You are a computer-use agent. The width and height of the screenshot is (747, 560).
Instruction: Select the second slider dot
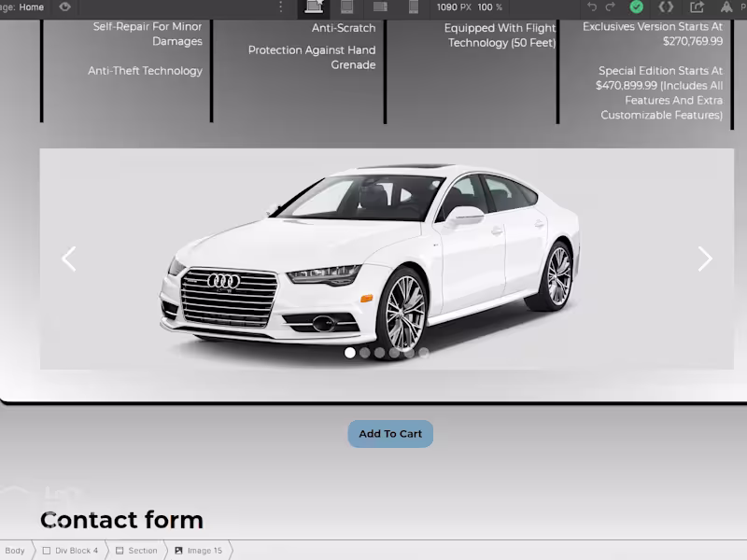point(365,353)
